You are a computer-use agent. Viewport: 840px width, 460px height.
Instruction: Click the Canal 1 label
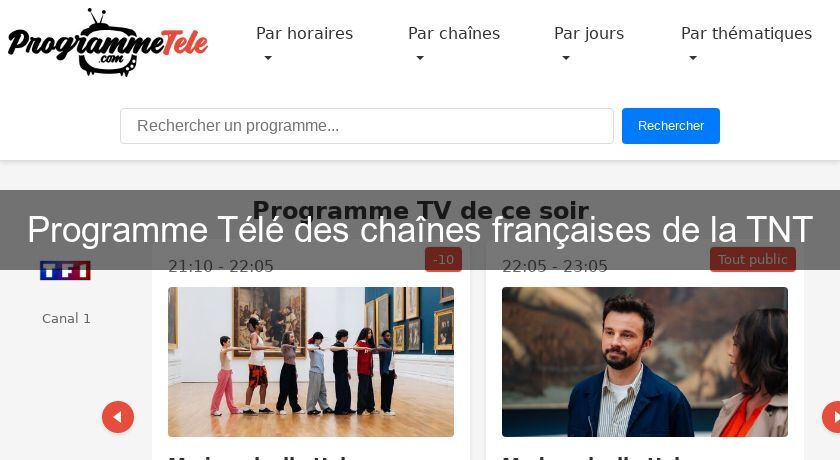pos(66,319)
